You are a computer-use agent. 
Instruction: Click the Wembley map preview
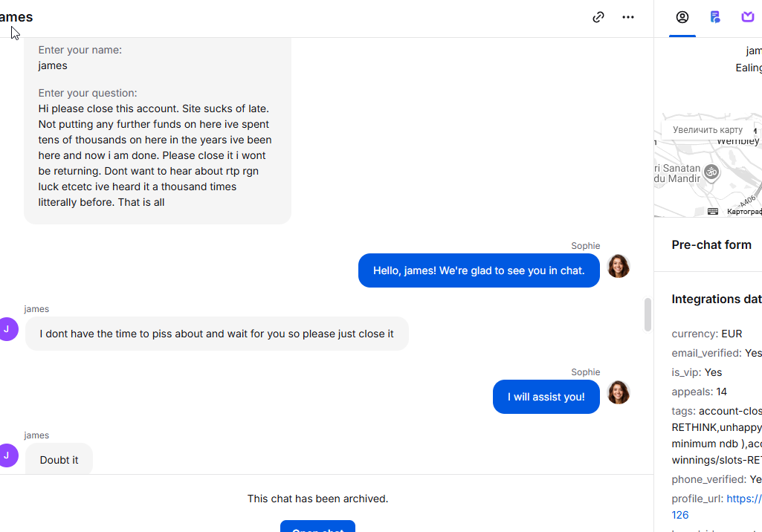[x=708, y=165]
